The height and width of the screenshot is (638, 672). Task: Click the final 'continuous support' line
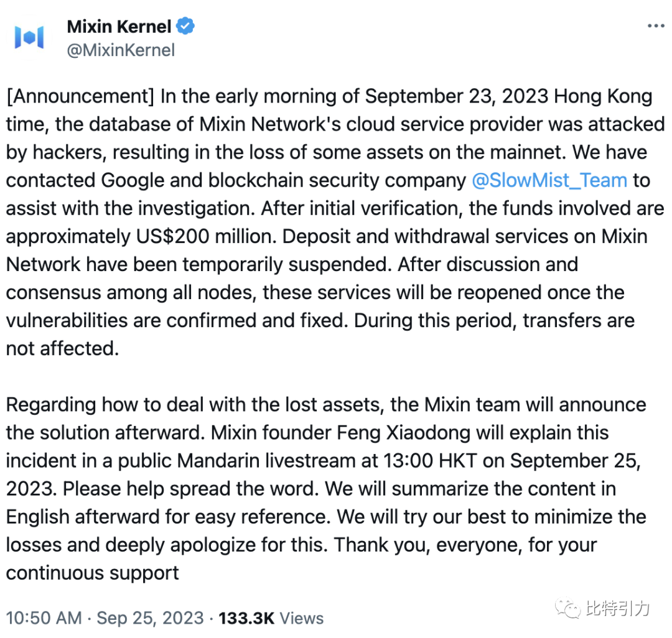[x=92, y=573]
